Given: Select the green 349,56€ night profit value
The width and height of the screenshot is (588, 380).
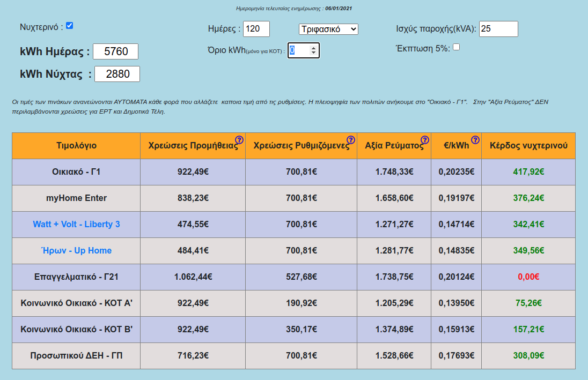Looking at the screenshot, I should [528, 250].
